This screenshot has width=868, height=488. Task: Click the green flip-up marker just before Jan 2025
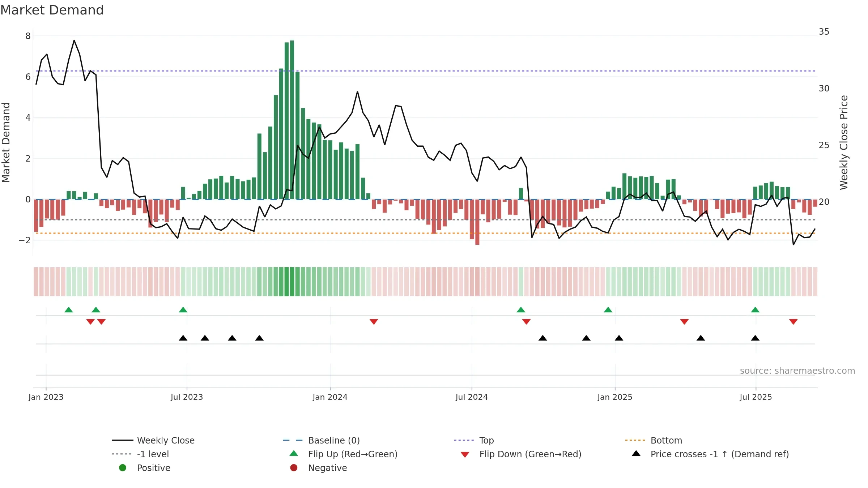[x=608, y=310]
